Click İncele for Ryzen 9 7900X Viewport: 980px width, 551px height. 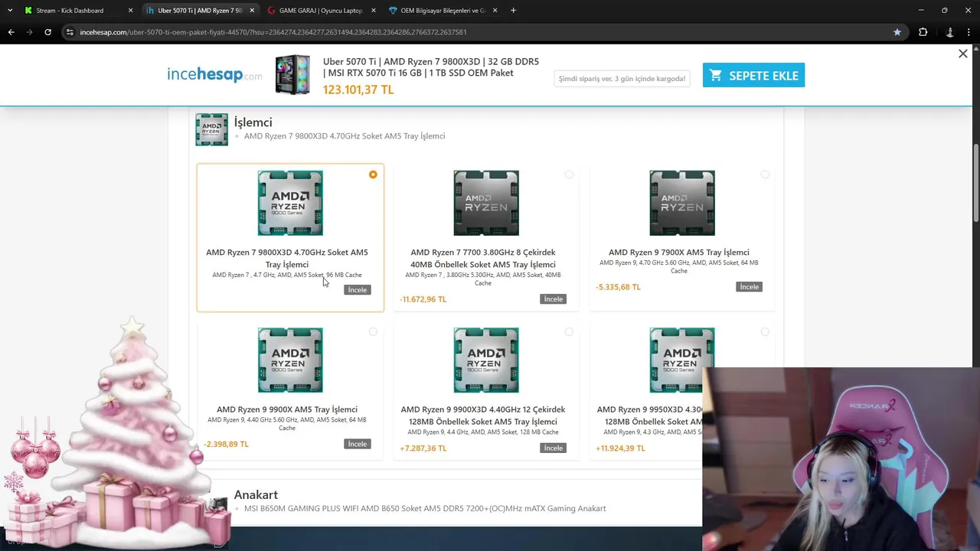[x=750, y=287]
